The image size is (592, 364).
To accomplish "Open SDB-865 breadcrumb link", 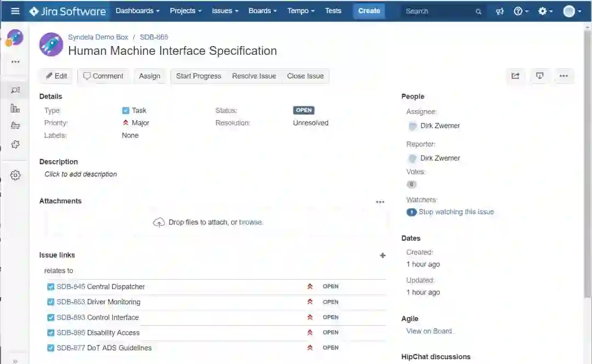I will [154, 37].
